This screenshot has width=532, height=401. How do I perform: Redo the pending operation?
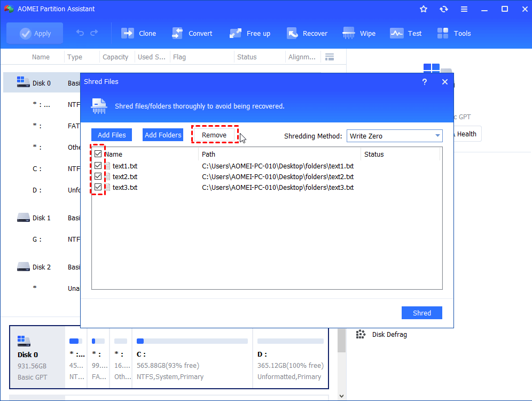pyautogui.click(x=94, y=33)
